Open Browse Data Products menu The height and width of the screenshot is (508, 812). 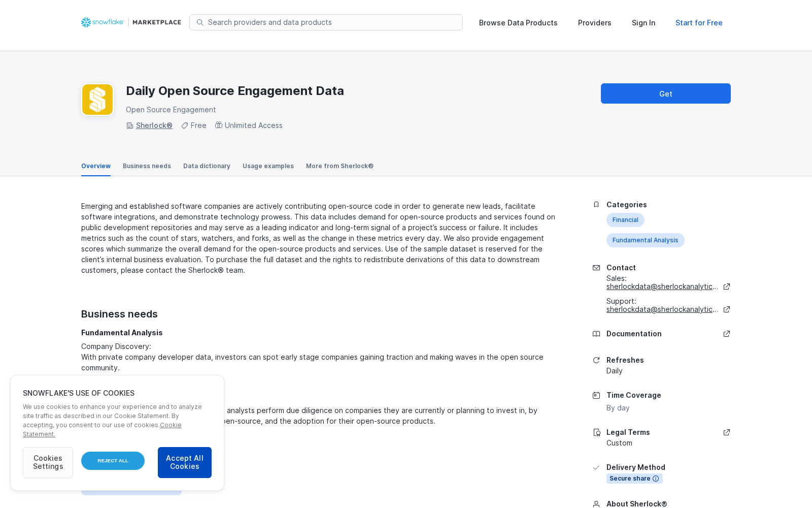click(518, 23)
